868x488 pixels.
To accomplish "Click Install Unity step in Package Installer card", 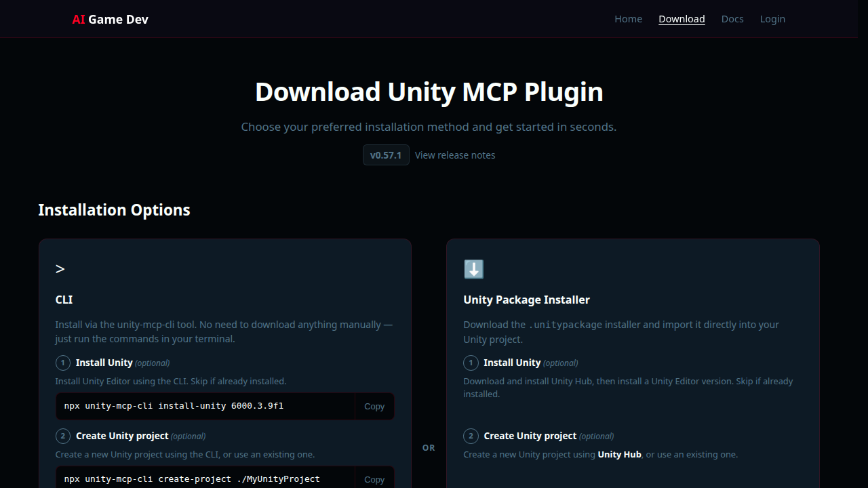I will click(x=512, y=363).
